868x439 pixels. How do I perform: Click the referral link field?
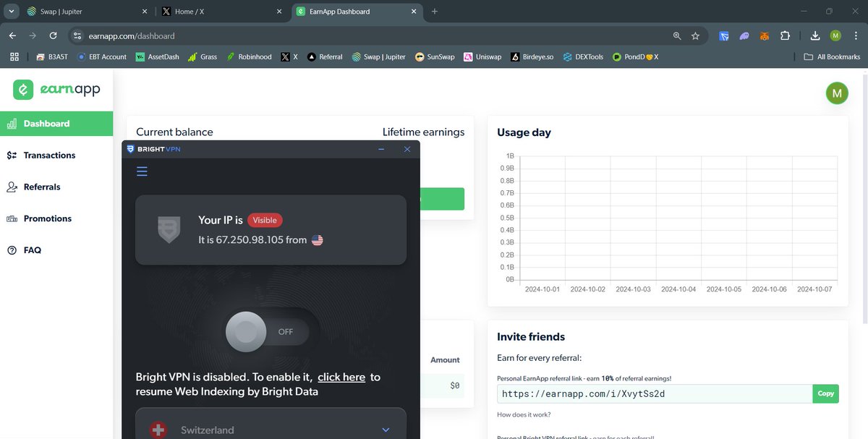pos(655,393)
